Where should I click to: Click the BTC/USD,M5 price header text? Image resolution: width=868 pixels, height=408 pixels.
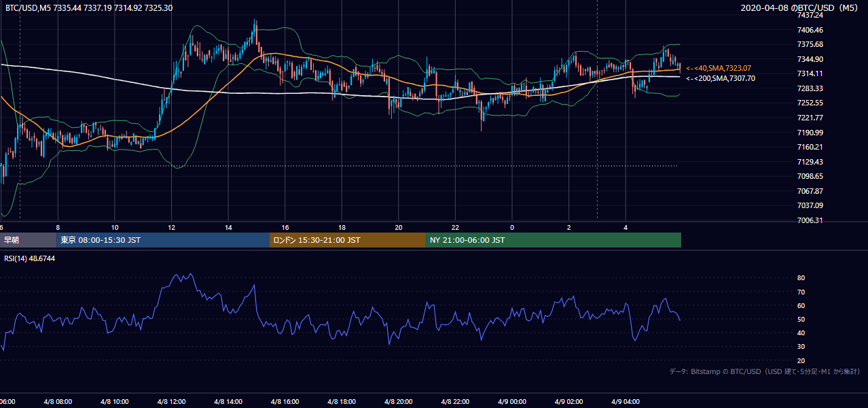coord(88,7)
